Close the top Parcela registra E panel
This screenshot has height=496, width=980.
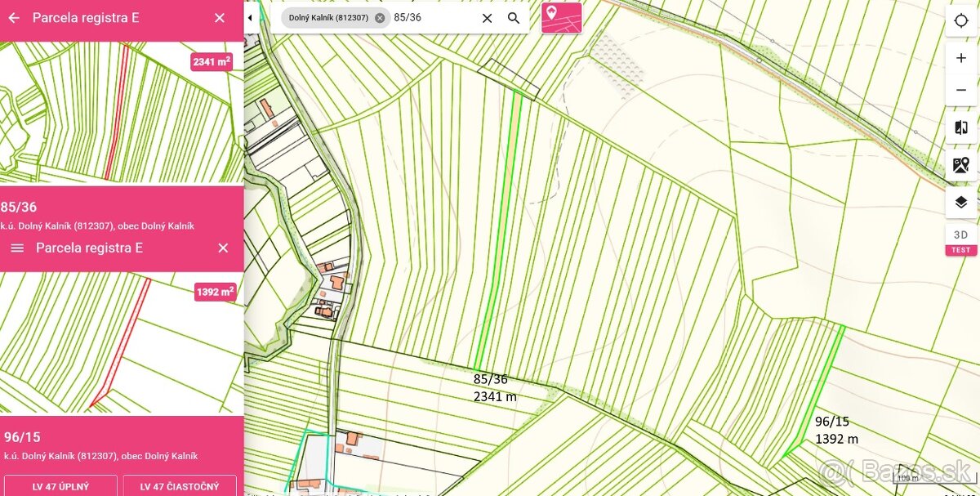(220, 17)
